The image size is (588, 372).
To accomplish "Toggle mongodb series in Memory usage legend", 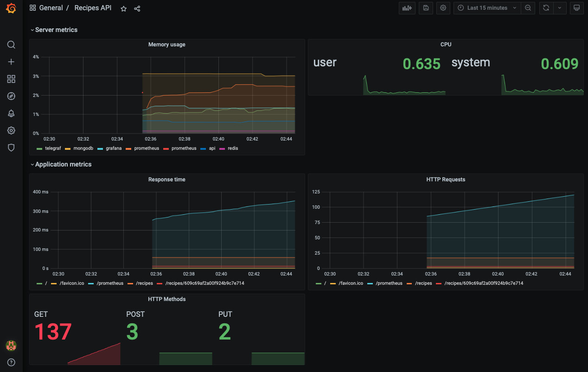I will pyautogui.click(x=83, y=148).
